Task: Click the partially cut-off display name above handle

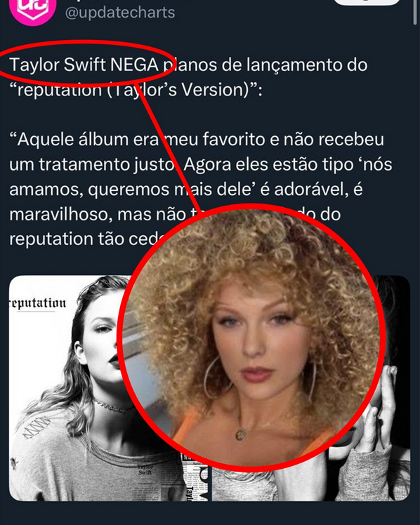Action: coord(127,1)
